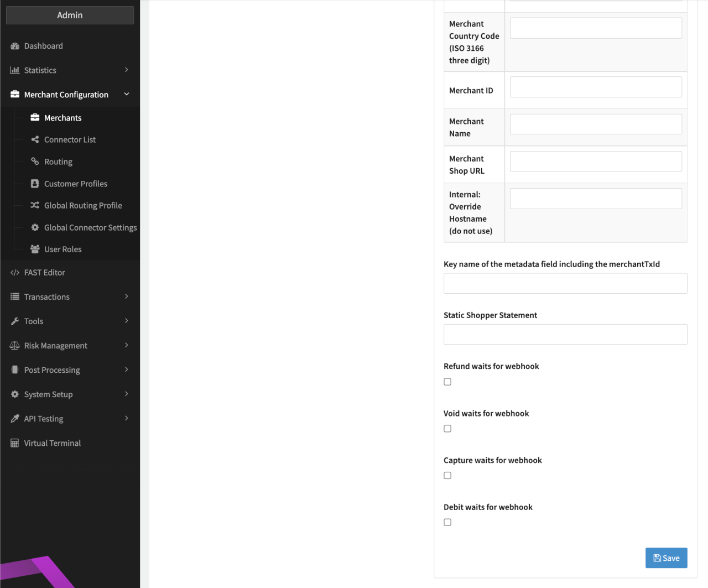Click the Virtual Terminal calculator icon
The width and height of the screenshot is (708, 588).
coord(15,443)
